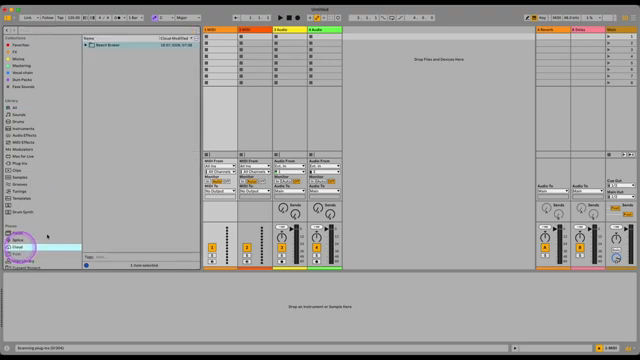Image resolution: width=640 pixels, height=360 pixels.
Task: Enable Key Map Mode
Action: pos(542,18)
